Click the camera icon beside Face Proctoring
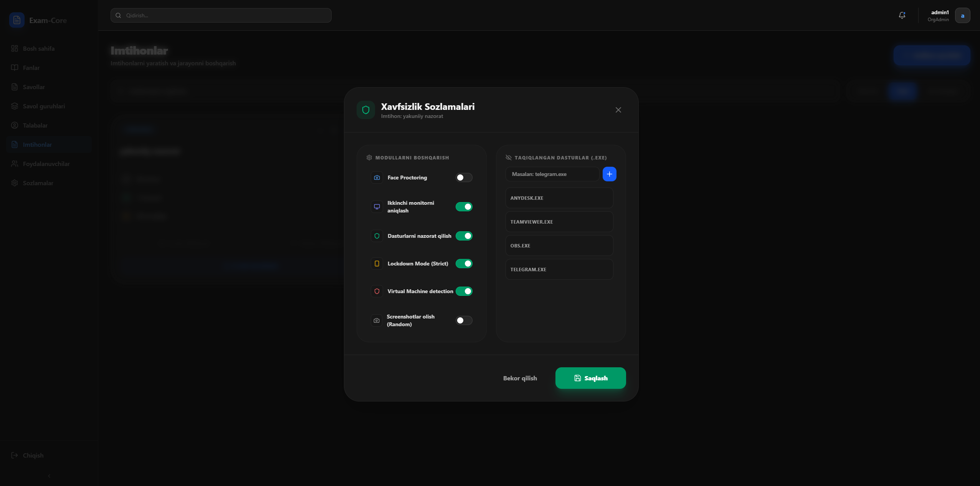Screen dimensions: 980x486 (376, 177)
